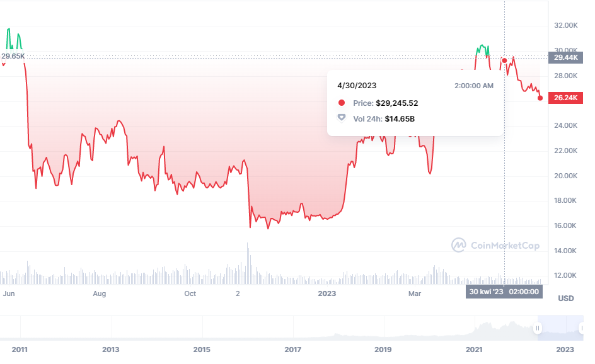This screenshot has width=595, height=364.
Task: Click the 32.00K label on the price axis
Action: (x=565, y=26)
